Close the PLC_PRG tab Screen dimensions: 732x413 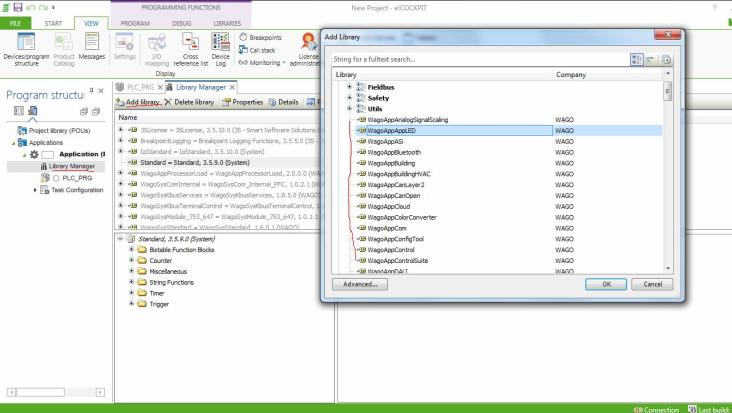pos(160,87)
